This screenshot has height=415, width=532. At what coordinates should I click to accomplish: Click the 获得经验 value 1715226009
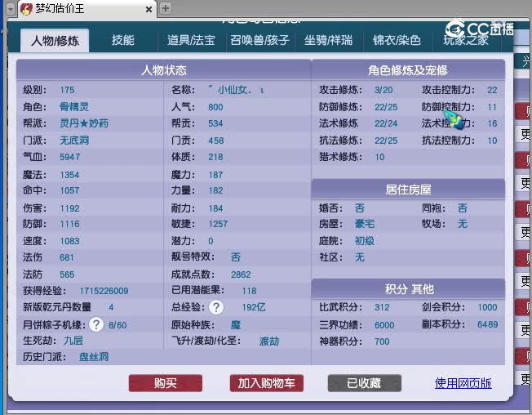point(104,291)
